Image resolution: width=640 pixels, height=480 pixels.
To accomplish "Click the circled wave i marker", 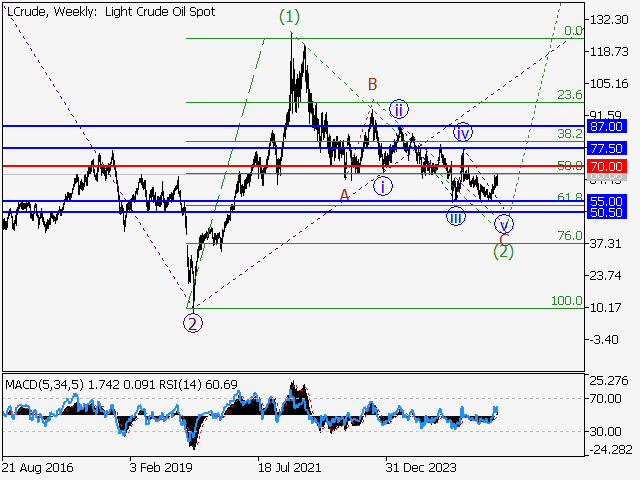I will coord(384,186).
